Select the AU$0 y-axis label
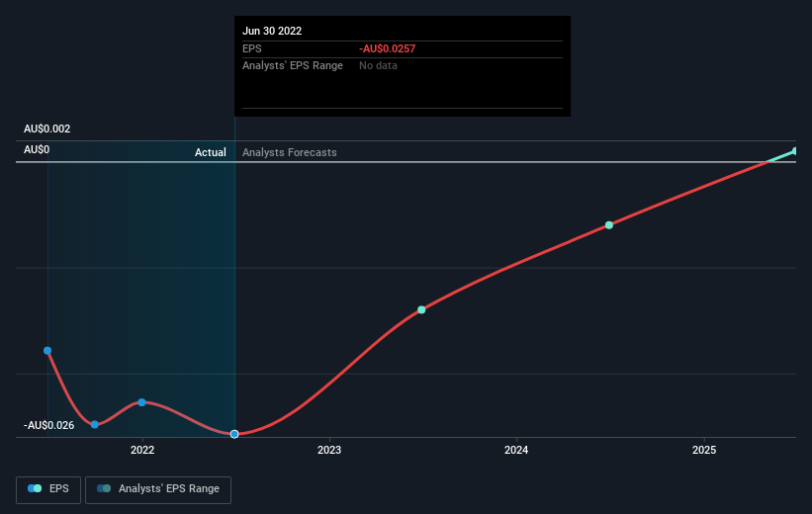 tap(37, 149)
